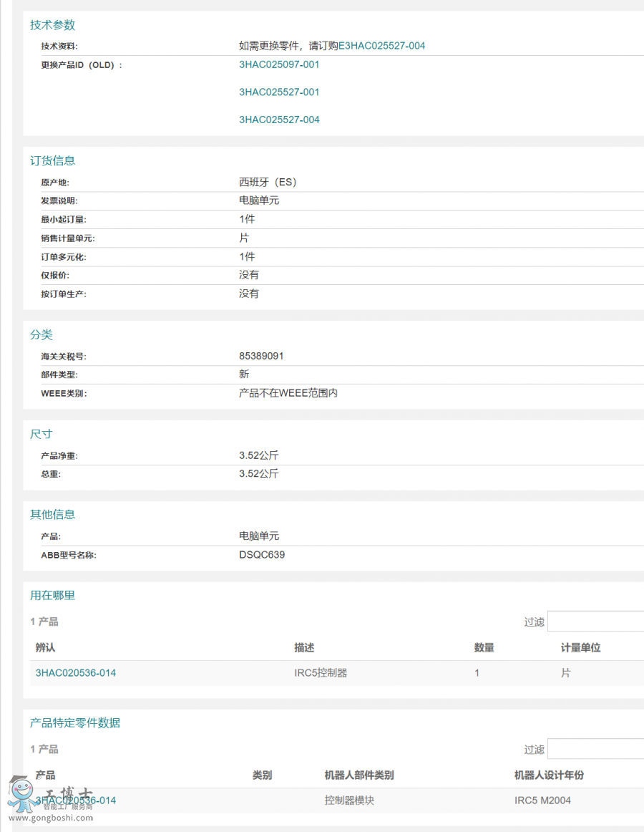The image size is (644, 832).
Task: Focus the 过滤 field in 产品特定零件数据 section
Action: (x=596, y=749)
